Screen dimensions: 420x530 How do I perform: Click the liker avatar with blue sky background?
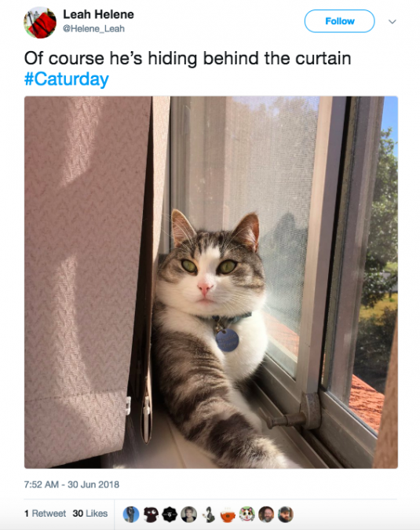click(x=131, y=514)
